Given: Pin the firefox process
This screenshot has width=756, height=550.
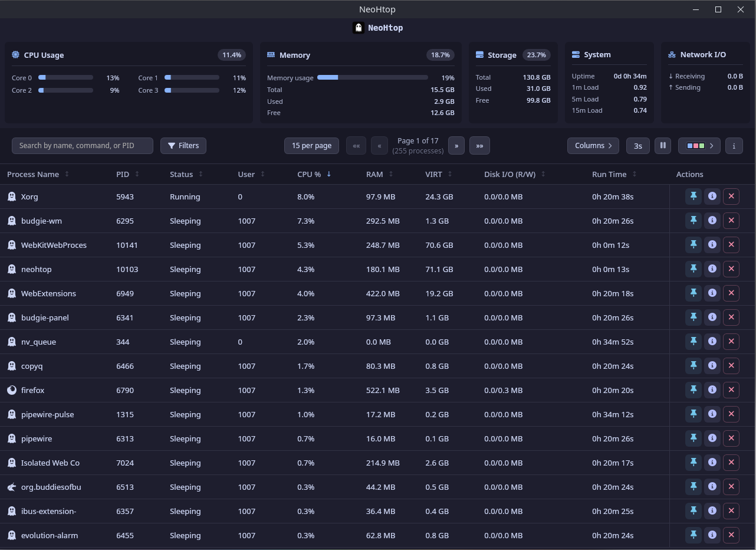Looking at the screenshot, I should (x=693, y=390).
